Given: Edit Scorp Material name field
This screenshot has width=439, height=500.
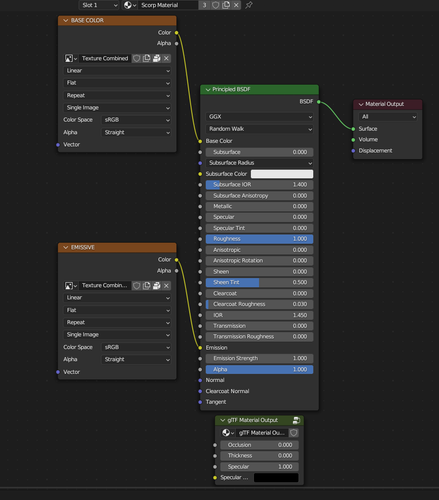Looking at the screenshot, I should pyautogui.click(x=168, y=5).
